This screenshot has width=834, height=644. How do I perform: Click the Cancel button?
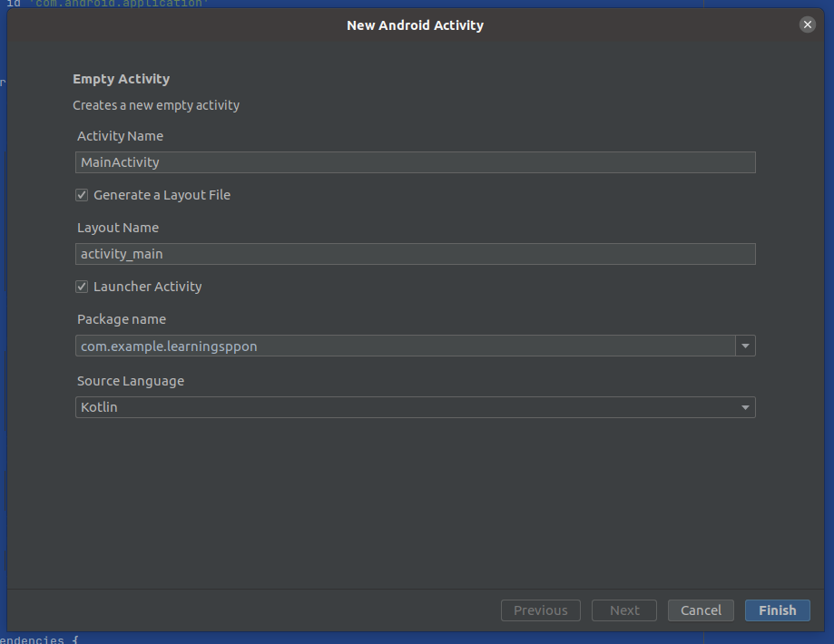pyautogui.click(x=701, y=610)
